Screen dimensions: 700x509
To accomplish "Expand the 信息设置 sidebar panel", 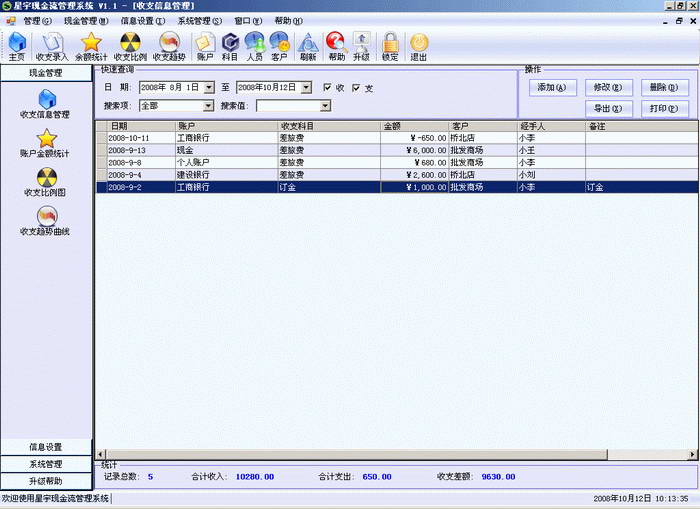I will pos(46,447).
